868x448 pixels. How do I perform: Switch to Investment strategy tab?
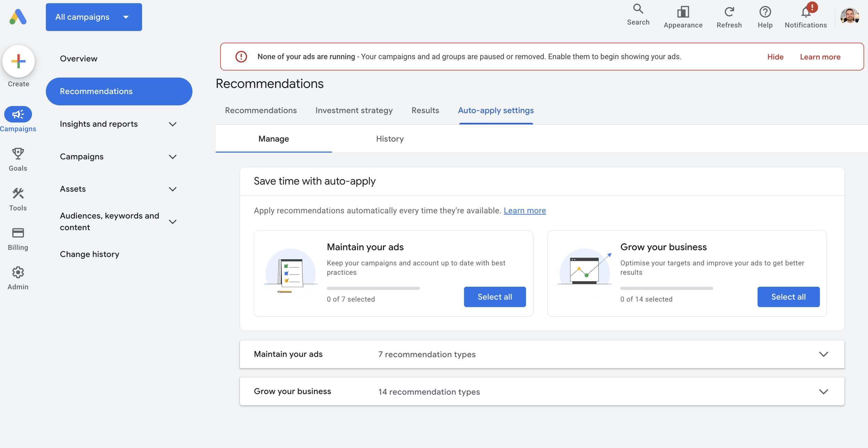(x=354, y=111)
